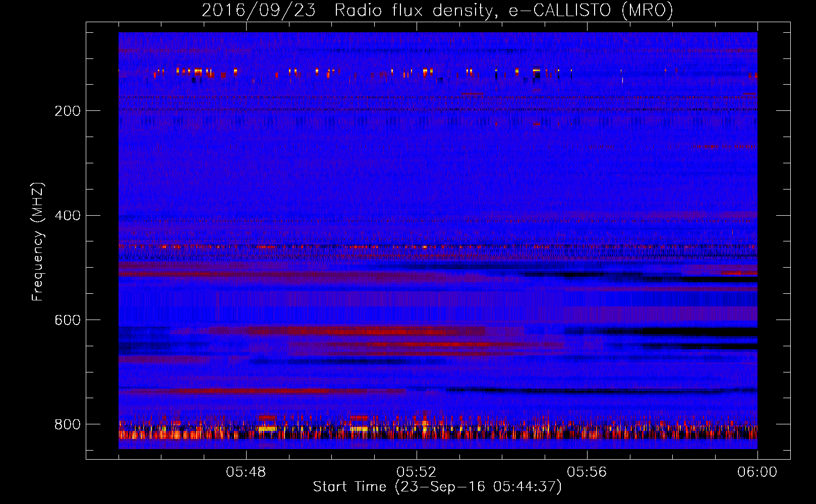Click the 05:48 time tick label

click(246, 472)
